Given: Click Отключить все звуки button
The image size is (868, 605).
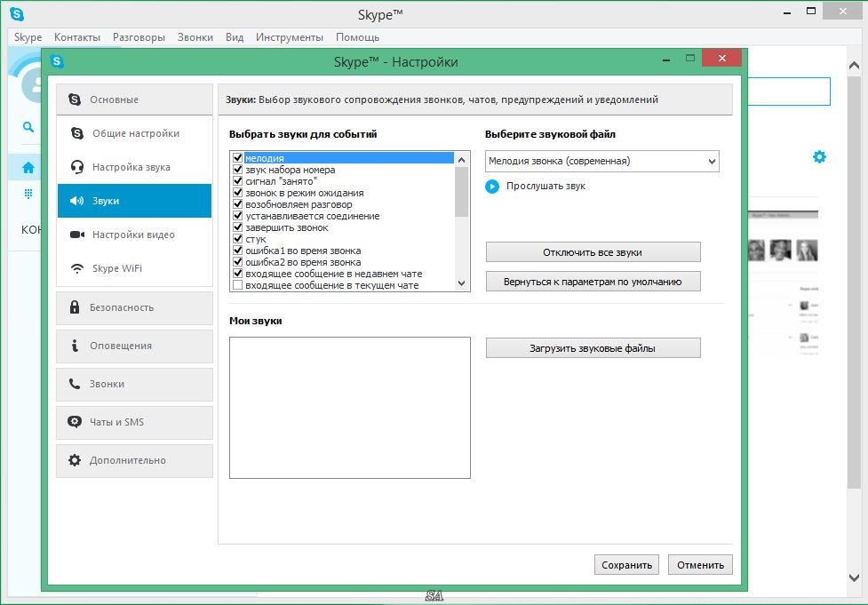Looking at the screenshot, I should (593, 252).
